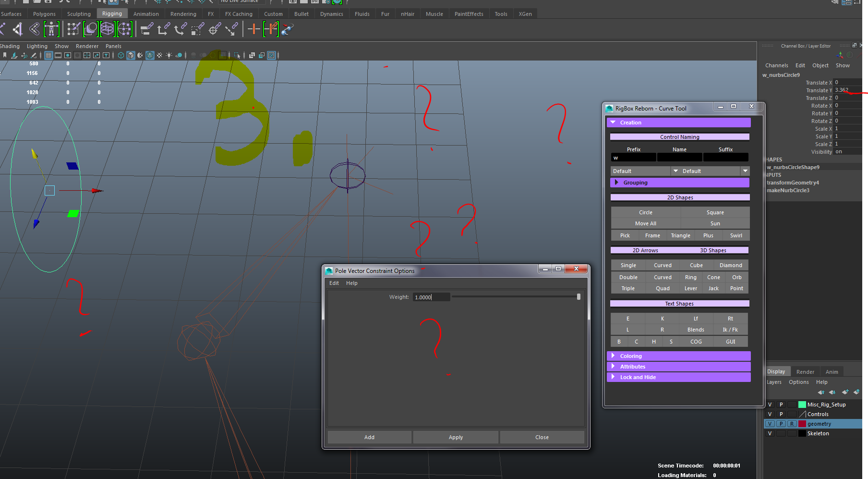Screen dimensions: 868x479
Task: Toggle the P playback flag on Controls layer
Action: click(781, 414)
